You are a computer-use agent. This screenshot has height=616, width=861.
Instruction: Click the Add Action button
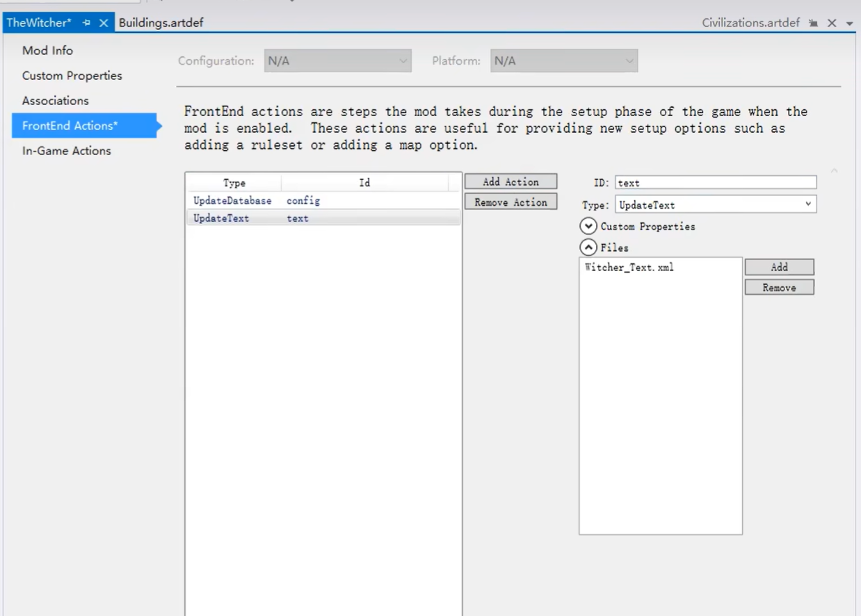[x=510, y=182]
